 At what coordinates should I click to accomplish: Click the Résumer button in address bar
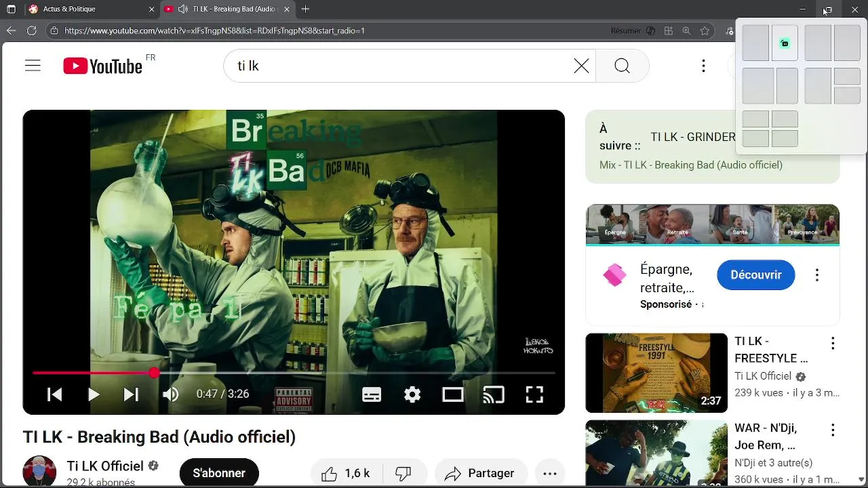click(626, 30)
